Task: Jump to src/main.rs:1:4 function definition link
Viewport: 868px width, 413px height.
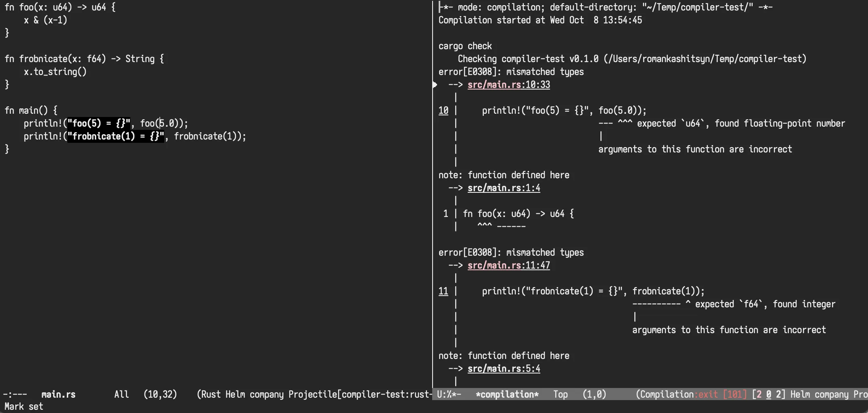Action: [504, 188]
